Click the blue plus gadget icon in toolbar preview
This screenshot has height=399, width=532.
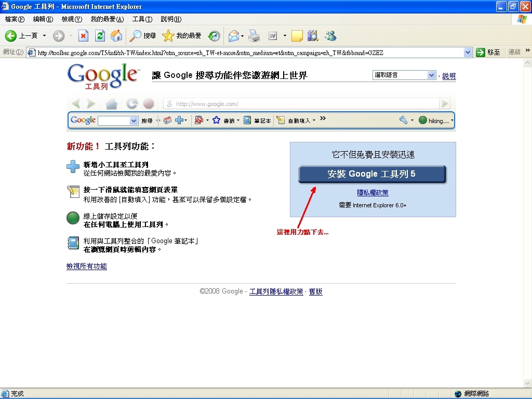point(179,120)
